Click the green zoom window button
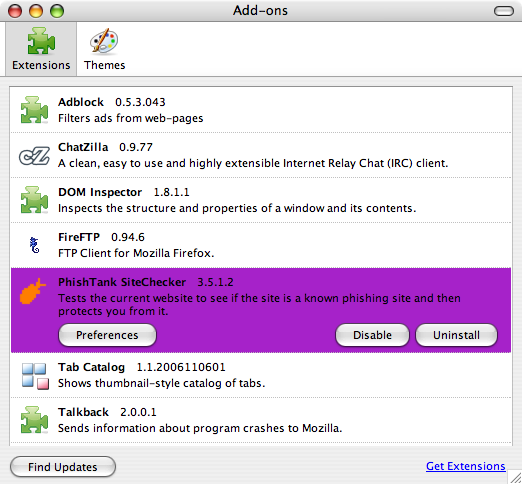 tap(57, 11)
